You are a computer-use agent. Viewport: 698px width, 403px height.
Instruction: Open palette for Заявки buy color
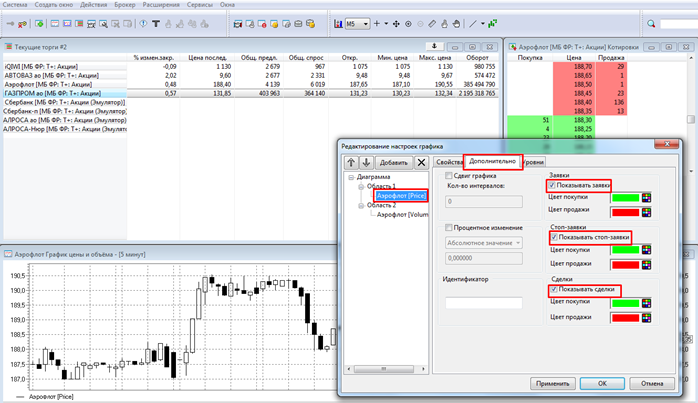click(646, 198)
